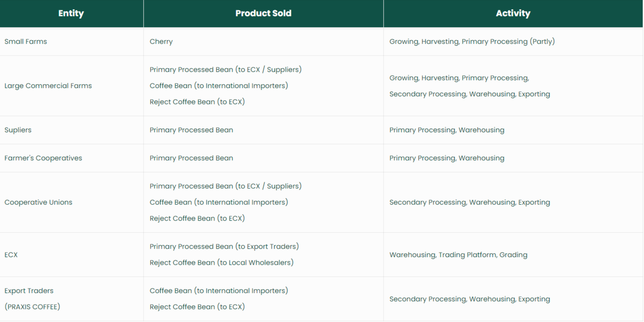Click Growing, Harvesting, Primary Processing (Partly)
The image size is (644, 322).
point(472,41)
